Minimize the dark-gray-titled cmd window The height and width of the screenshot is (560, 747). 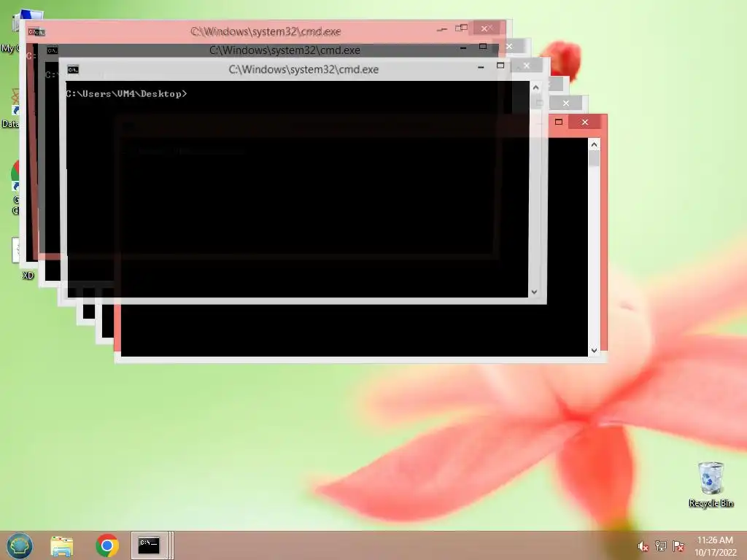[x=463, y=48]
